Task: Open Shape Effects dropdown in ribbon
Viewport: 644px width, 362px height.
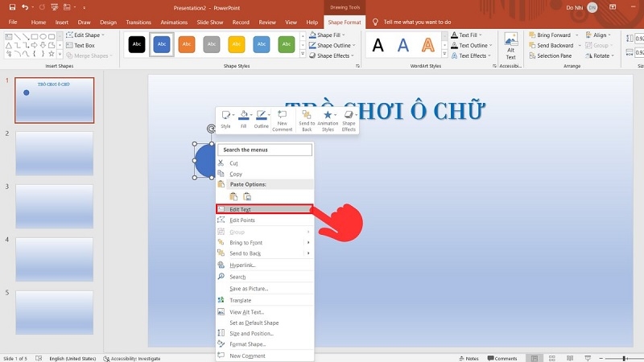Action: tap(331, 56)
